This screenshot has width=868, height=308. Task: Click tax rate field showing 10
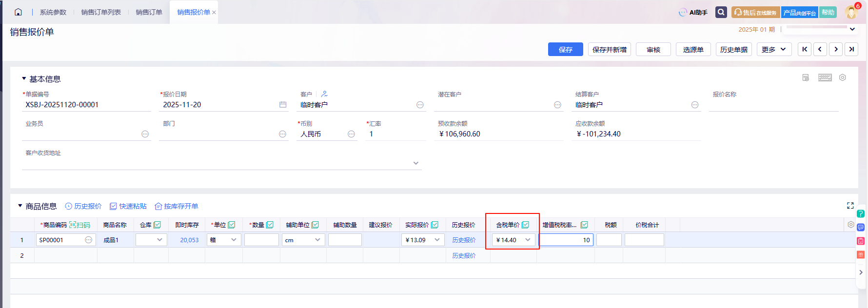click(x=566, y=240)
